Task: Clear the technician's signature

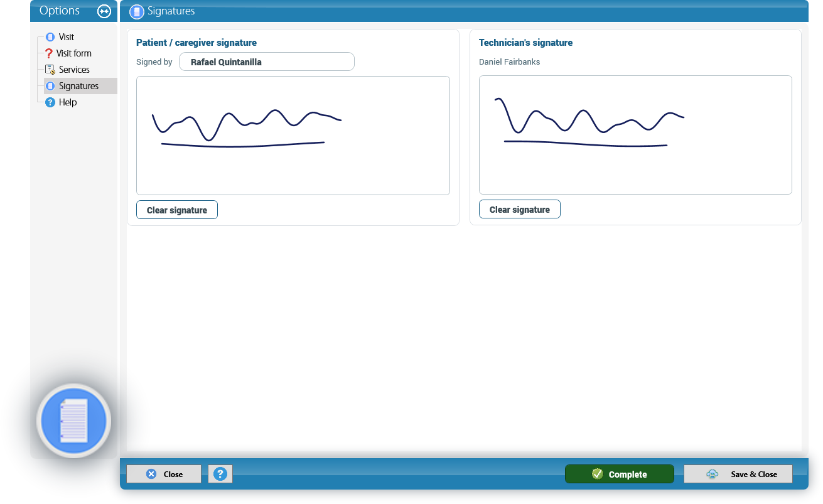Action: [x=520, y=209]
